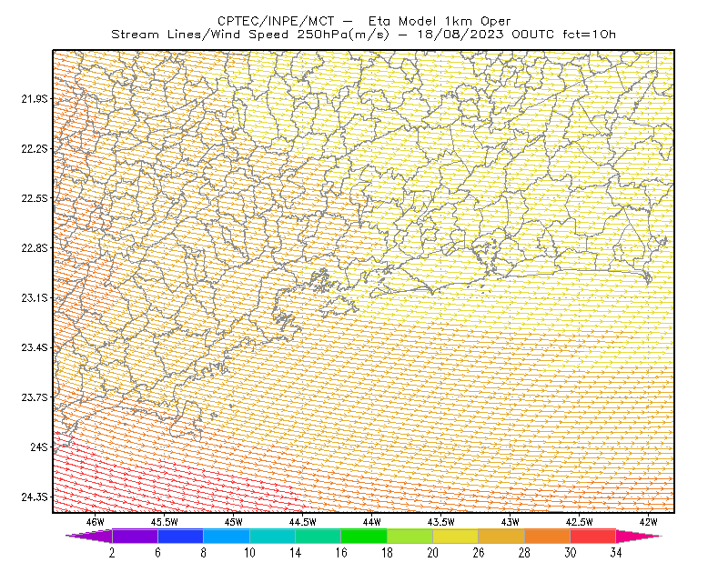Click the 46W longitude axis label
This screenshot has height=562, width=728.
(x=96, y=522)
